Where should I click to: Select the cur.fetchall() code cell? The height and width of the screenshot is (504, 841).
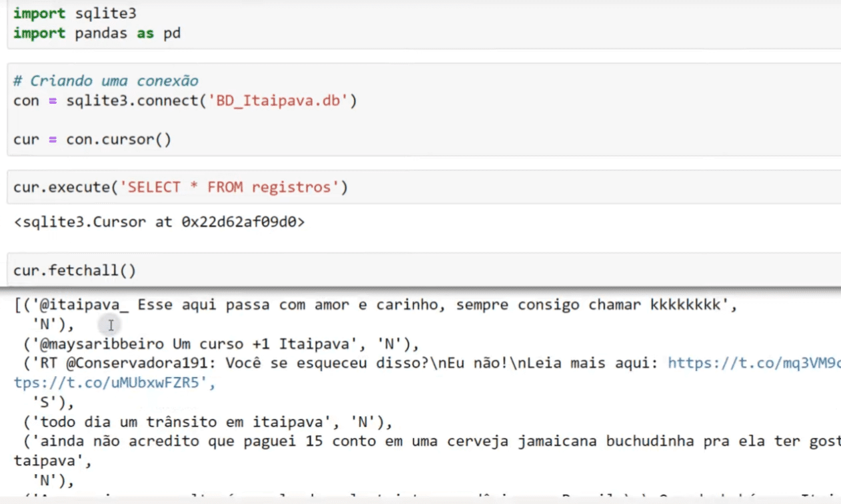73,270
